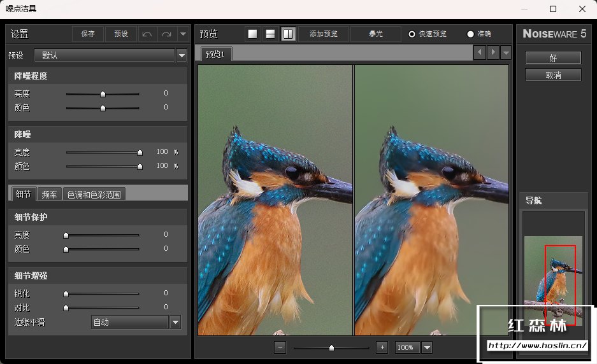
Task: Open the preview tabs list dropdown
Action: tap(506, 52)
